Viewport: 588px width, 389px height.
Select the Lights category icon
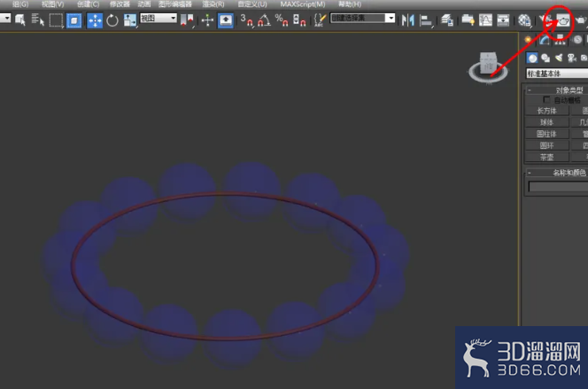559,58
